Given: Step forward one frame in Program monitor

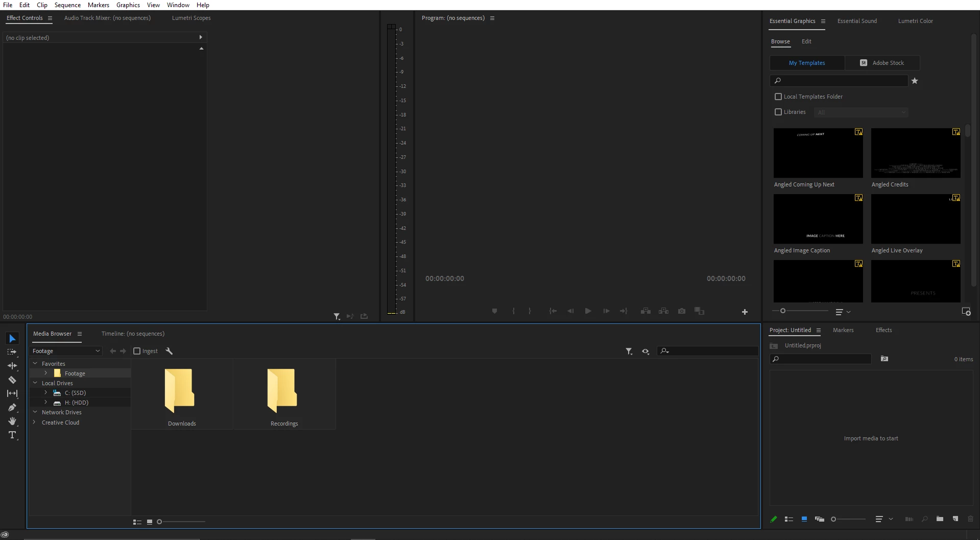Looking at the screenshot, I should pos(606,311).
